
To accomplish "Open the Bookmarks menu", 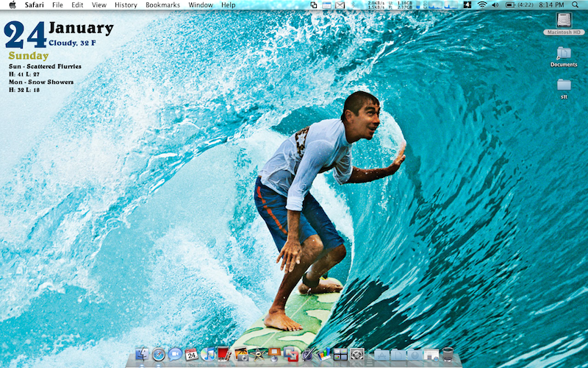I will pos(162,5).
